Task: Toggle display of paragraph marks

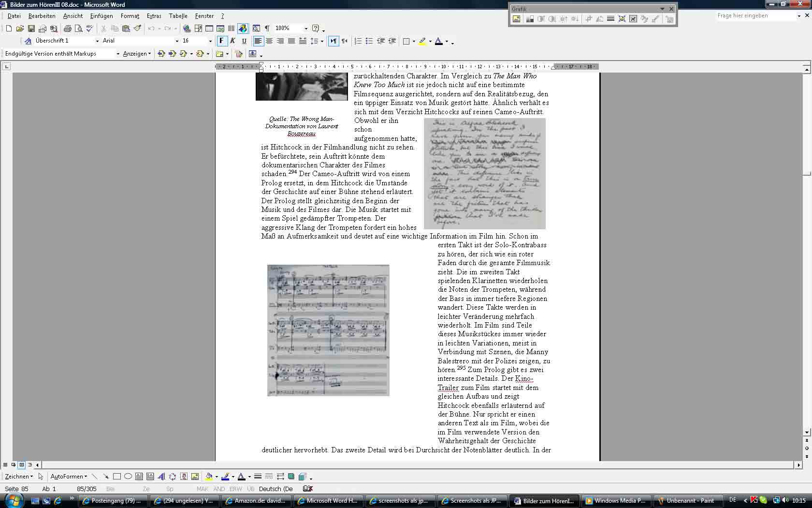Action: pos(267,29)
